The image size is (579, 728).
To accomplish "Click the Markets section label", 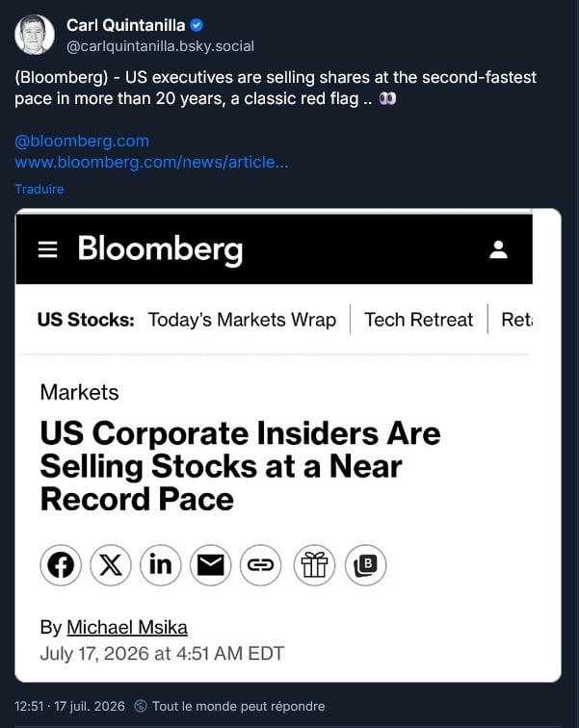I will (79, 392).
